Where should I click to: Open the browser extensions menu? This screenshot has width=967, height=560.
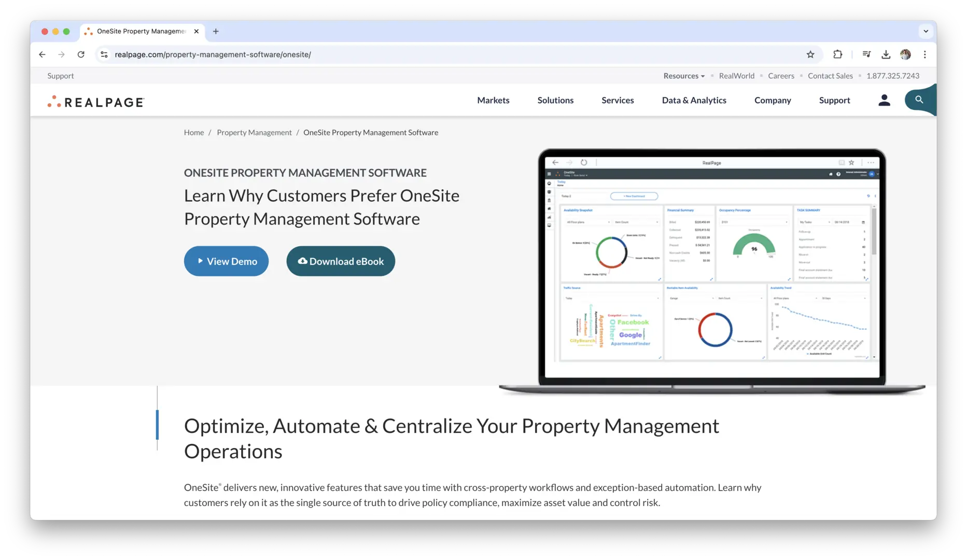click(838, 54)
